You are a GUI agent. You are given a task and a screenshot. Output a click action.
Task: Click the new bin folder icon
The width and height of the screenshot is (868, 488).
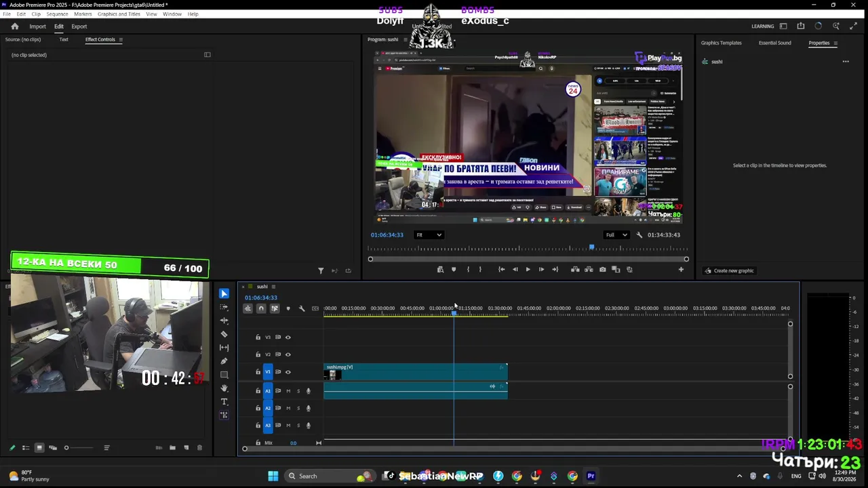click(x=172, y=448)
